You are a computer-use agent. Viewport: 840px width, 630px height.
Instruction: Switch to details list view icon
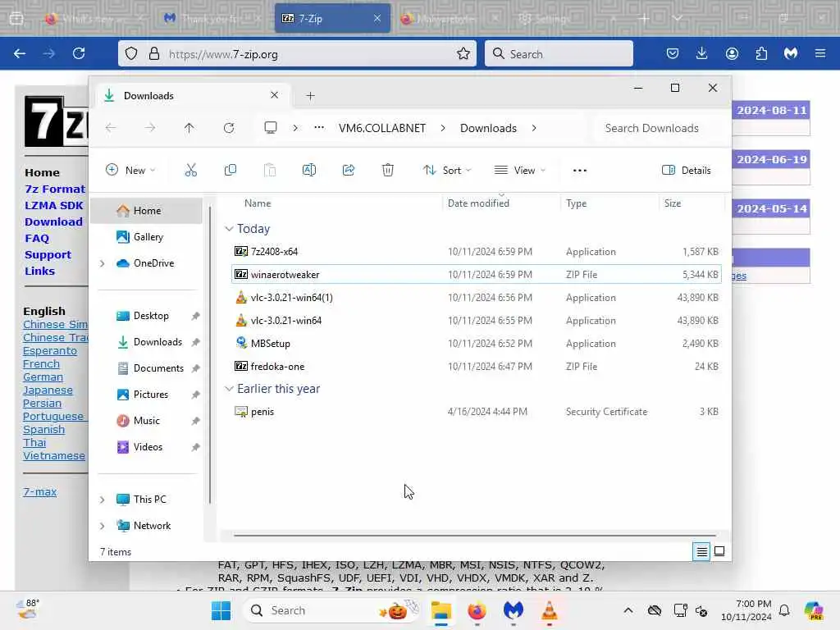coord(702,551)
